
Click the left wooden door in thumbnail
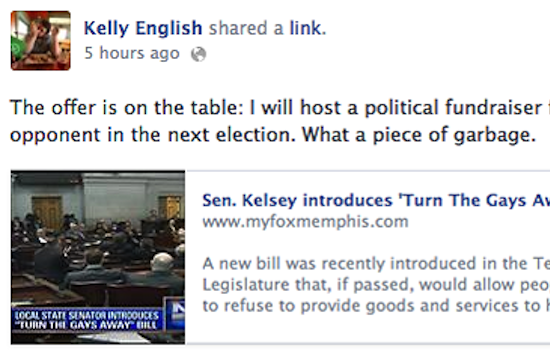[x=47, y=213]
